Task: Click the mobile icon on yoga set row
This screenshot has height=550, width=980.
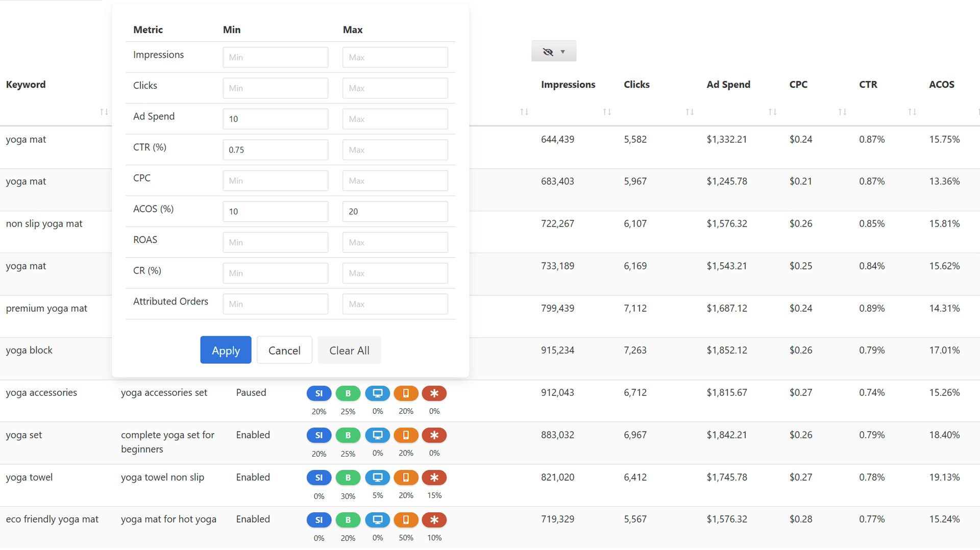Action: click(x=406, y=435)
